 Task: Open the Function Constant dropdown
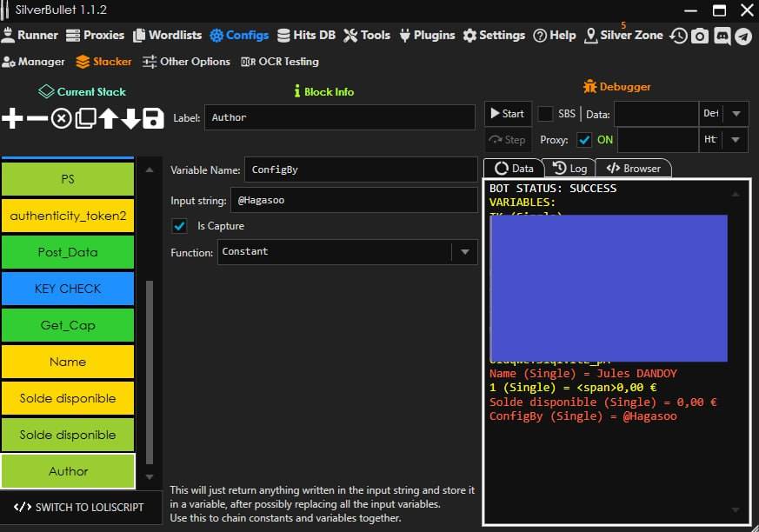pyautogui.click(x=464, y=252)
